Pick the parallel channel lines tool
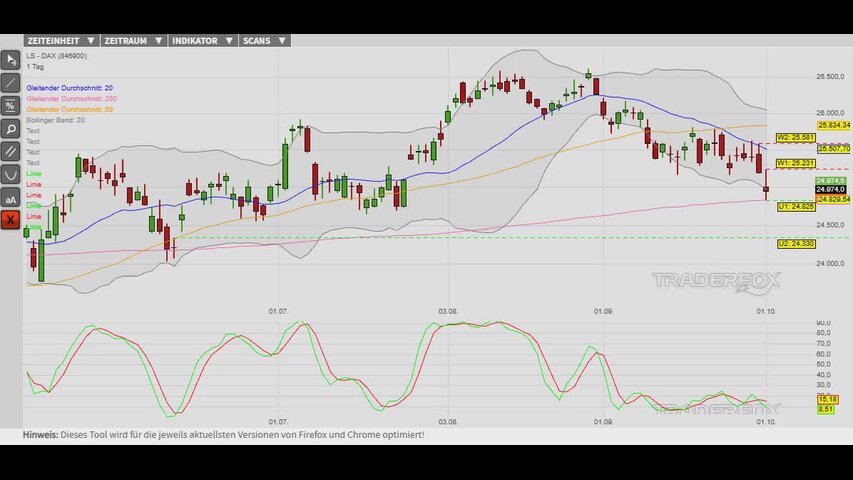853x480 pixels. tap(10, 152)
